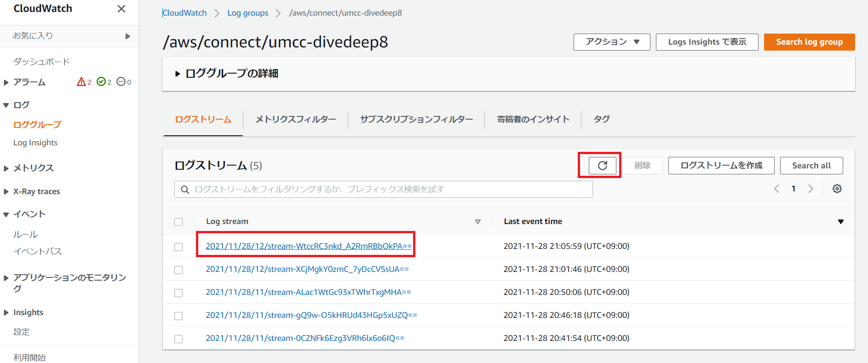The width and height of the screenshot is (868, 363).
Task: Open the ダッシュボード page
Action: pos(41,62)
